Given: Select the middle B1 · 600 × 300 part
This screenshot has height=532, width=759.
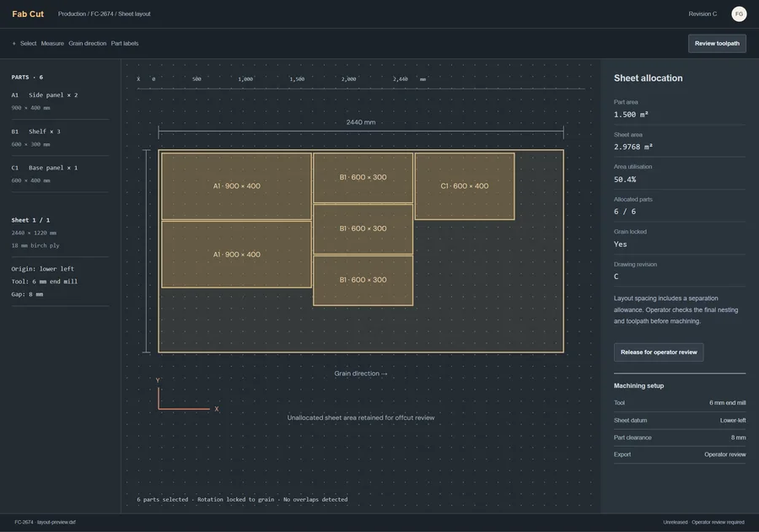Looking at the screenshot, I should click(x=363, y=229).
